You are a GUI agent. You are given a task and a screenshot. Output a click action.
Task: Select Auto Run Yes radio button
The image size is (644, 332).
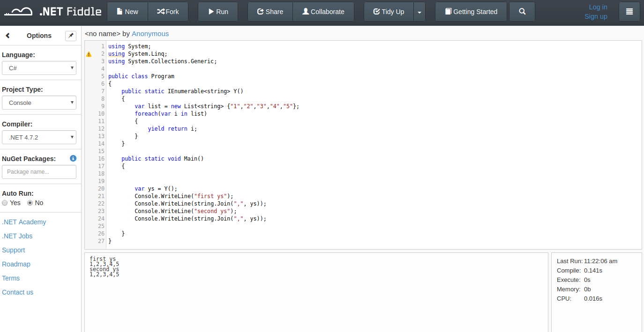point(5,203)
